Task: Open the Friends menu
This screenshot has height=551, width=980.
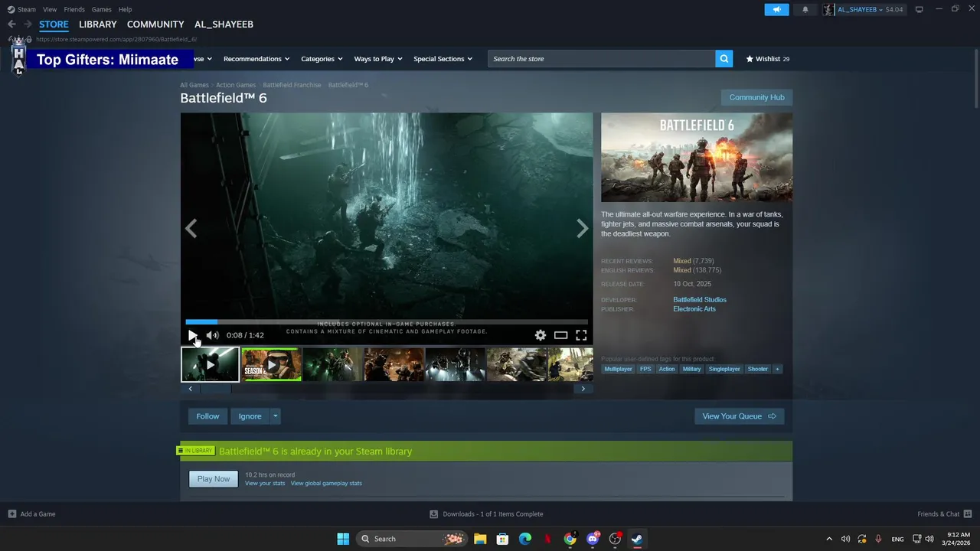Action: coord(74,9)
